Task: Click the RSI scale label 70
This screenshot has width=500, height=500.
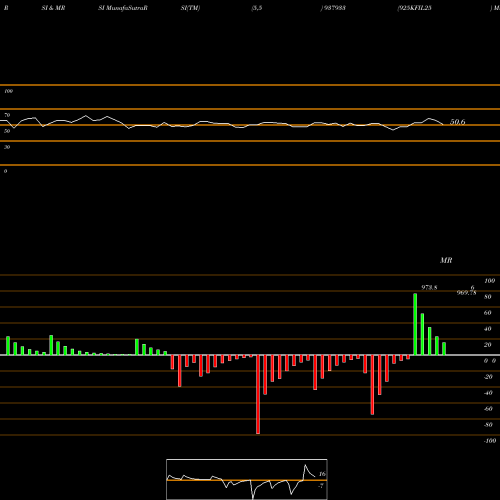Action: 7,115
